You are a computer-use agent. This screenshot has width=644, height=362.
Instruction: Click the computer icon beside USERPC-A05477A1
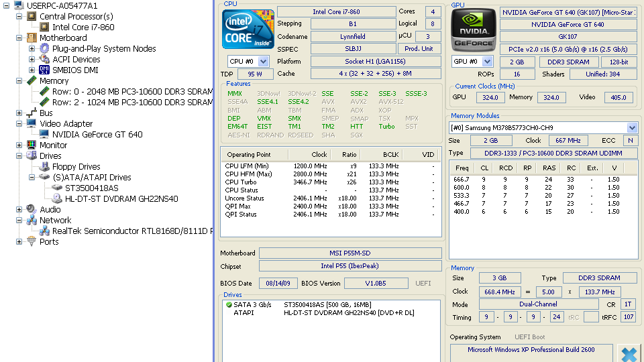click(19, 5)
